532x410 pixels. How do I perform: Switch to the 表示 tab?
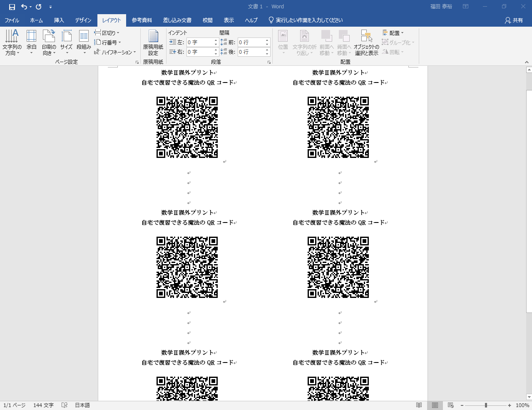(x=229, y=20)
